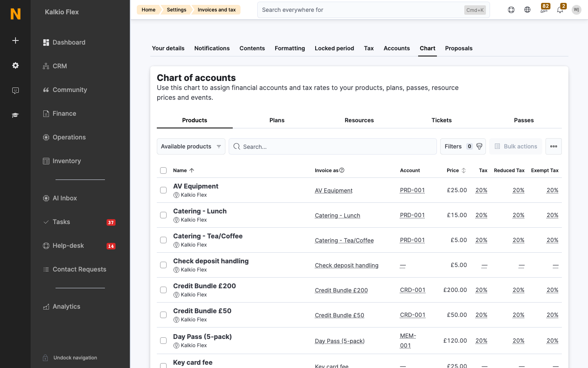588x368 pixels.
Task: Click the products Search field
Action: pos(333,146)
